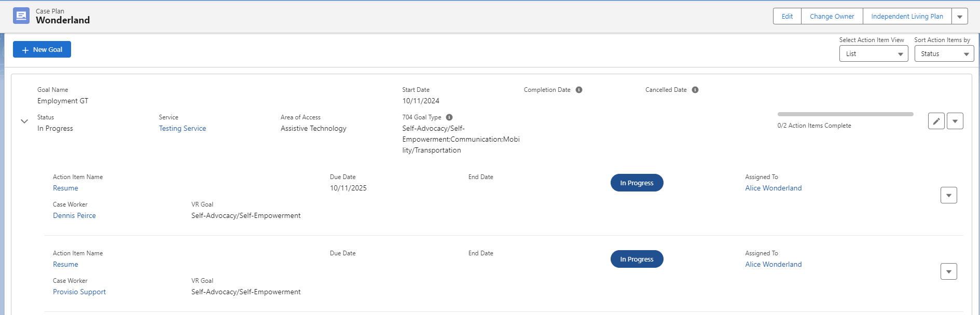Click the action items completion progress bar

coord(845,114)
